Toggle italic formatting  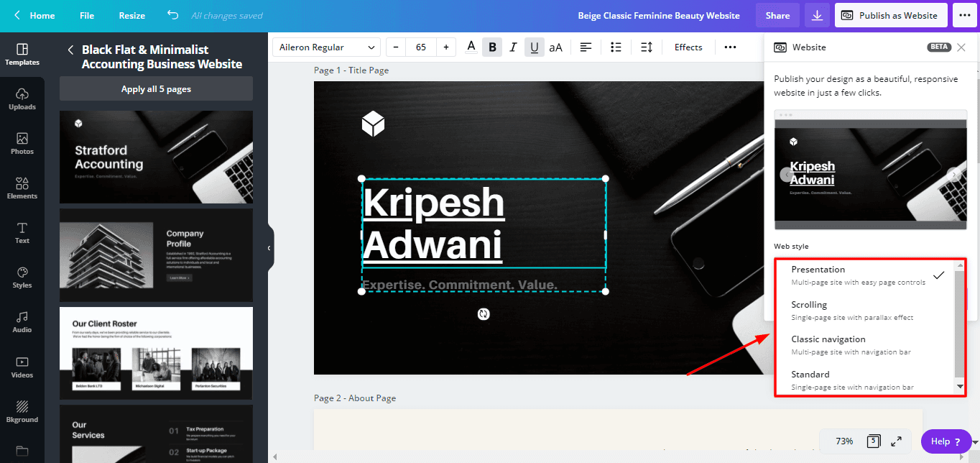(513, 47)
